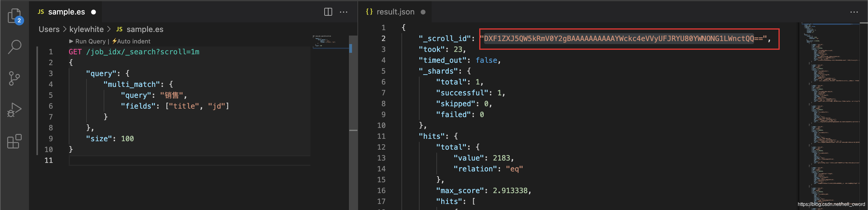This screenshot has height=210, width=868.
Task: Select the sample.es tab
Action: pyautogui.click(x=66, y=12)
